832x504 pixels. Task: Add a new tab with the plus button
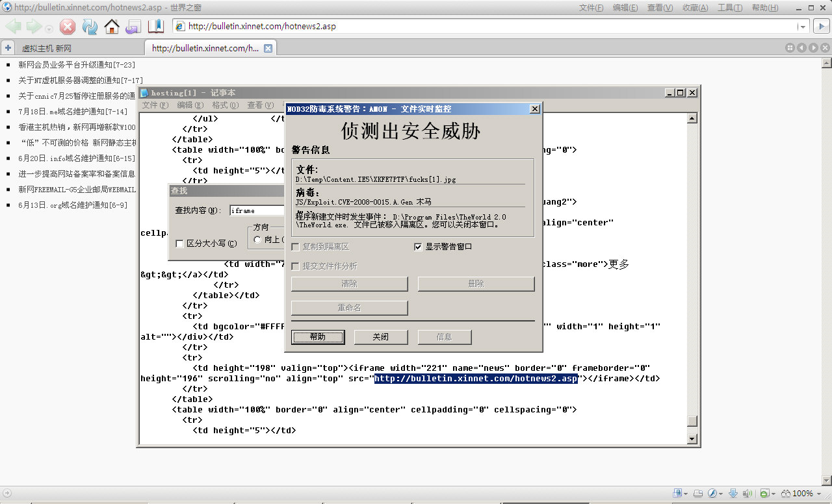[8, 48]
